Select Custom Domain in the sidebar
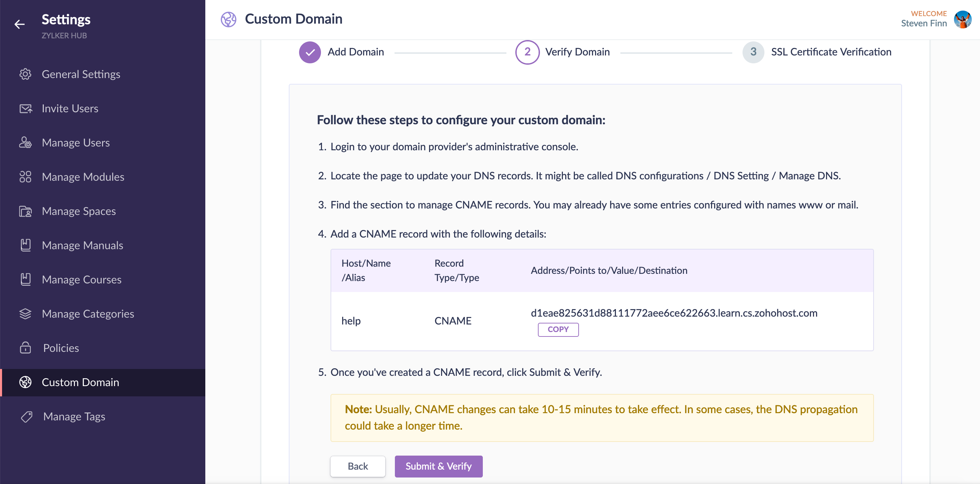Viewport: 980px width, 484px height. pos(80,382)
